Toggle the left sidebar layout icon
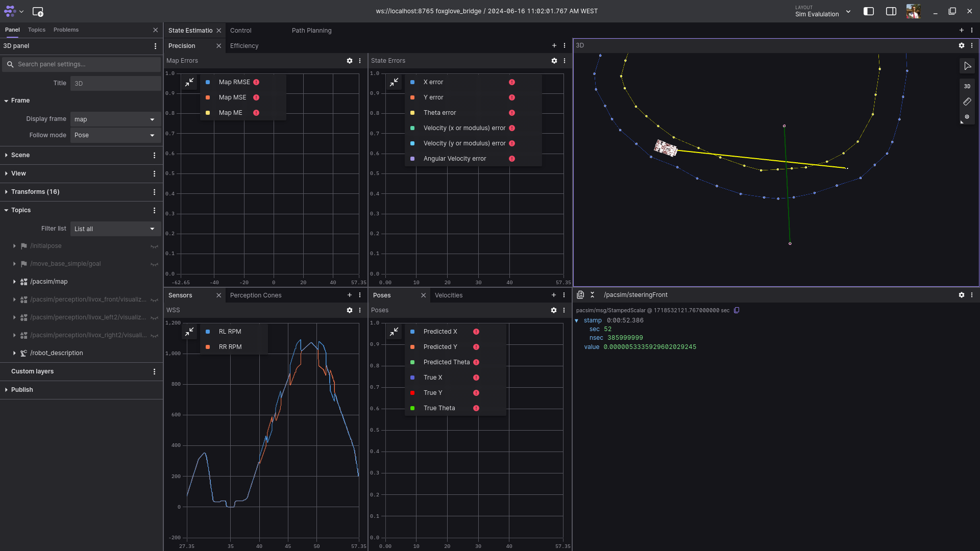 pos(868,11)
